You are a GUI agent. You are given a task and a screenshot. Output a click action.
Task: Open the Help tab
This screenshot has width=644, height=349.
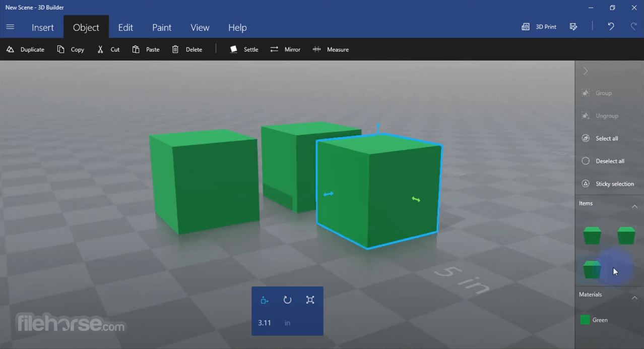click(x=237, y=28)
